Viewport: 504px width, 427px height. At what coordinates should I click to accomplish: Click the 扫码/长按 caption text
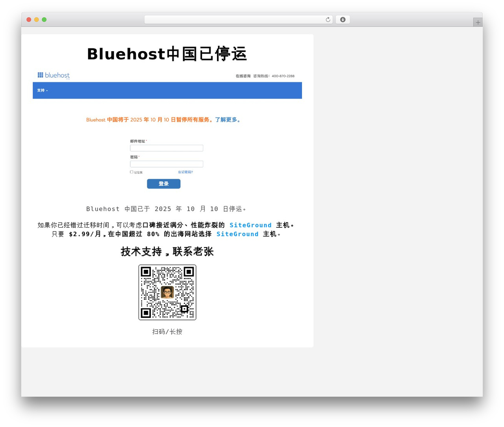tap(167, 332)
